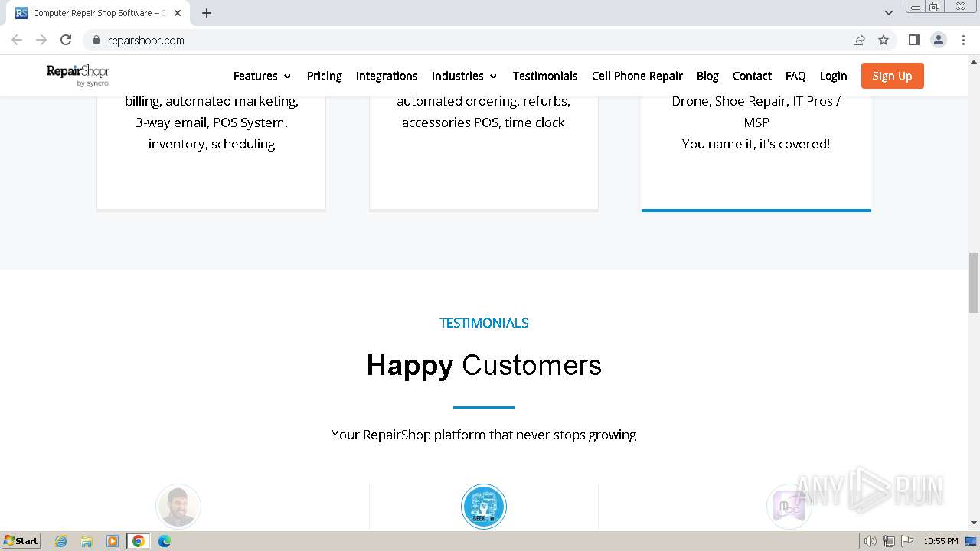Reload the page
This screenshot has height=551, width=980.
coord(66,40)
